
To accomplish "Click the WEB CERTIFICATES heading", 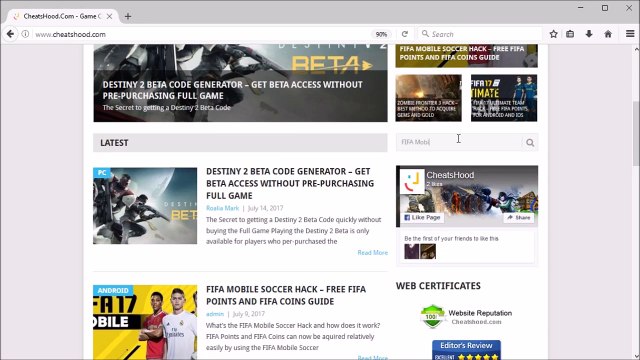I will 438,286.
